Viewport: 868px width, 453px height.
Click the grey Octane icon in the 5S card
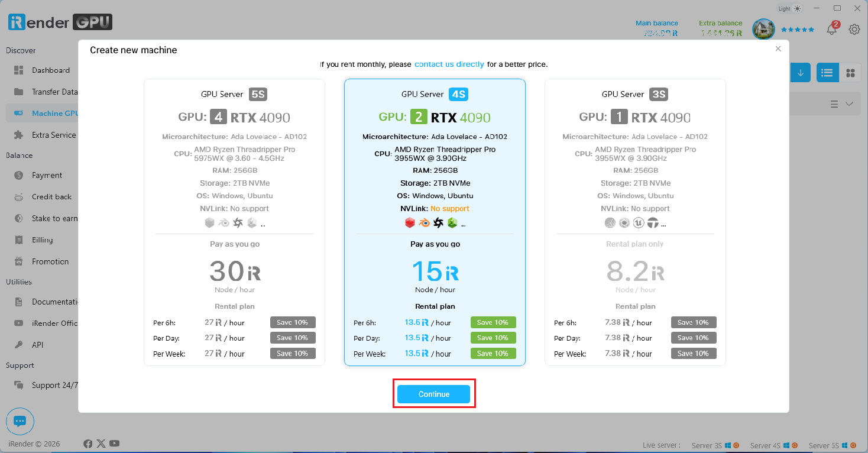click(238, 223)
